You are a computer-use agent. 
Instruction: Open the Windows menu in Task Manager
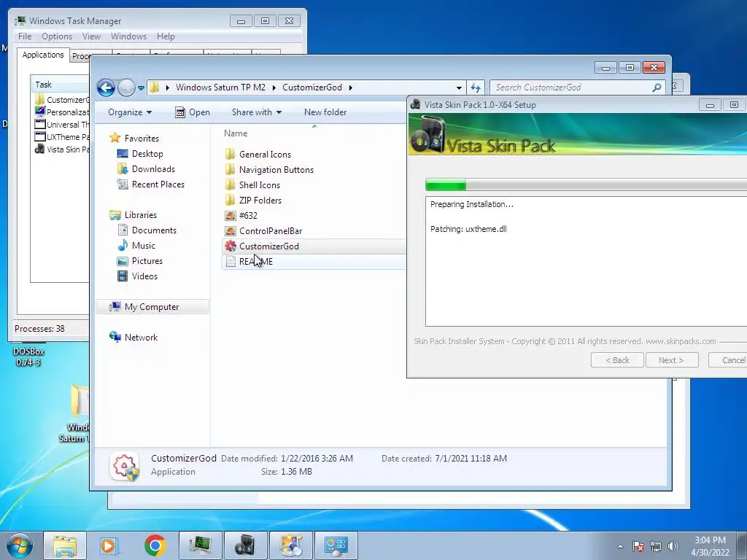128,36
